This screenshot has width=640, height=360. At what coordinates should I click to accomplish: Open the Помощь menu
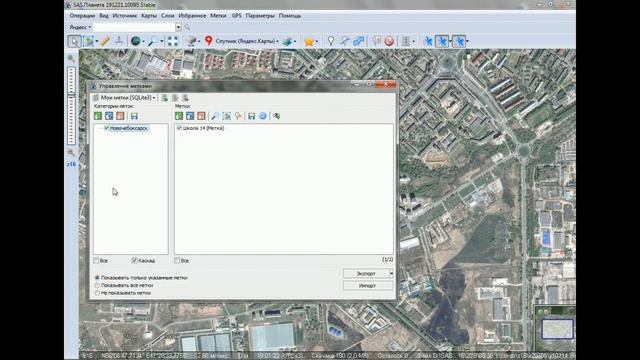tap(290, 16)
